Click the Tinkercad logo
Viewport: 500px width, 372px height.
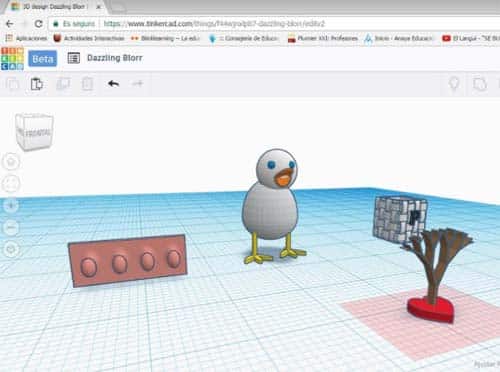[x=12, y=59]
